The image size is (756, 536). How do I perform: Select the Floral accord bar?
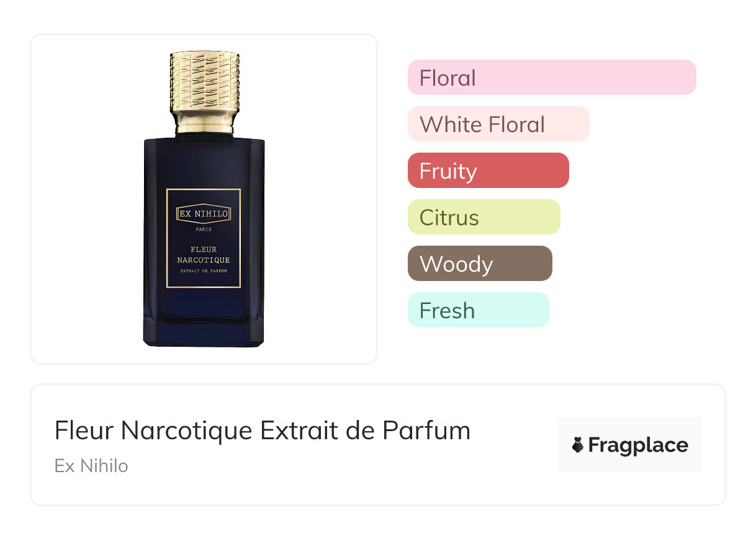(x=552, y=78)
